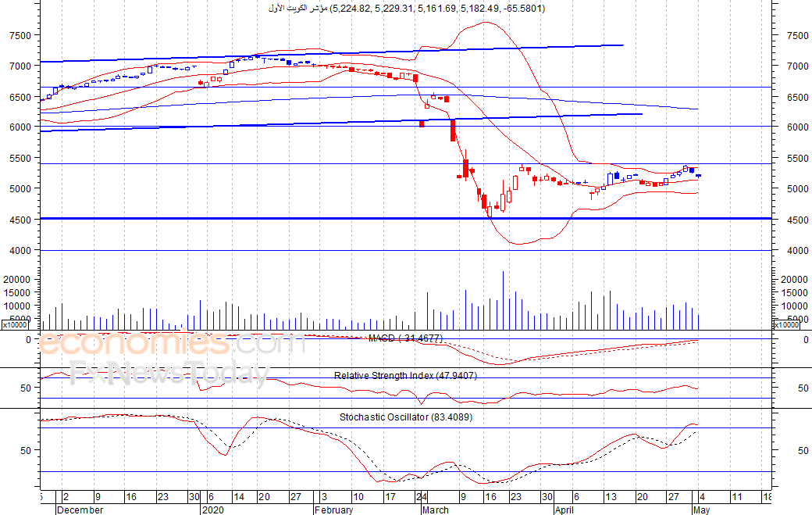Click 7500 on the left price axis
812x515 pixels.
coord(21,36)
